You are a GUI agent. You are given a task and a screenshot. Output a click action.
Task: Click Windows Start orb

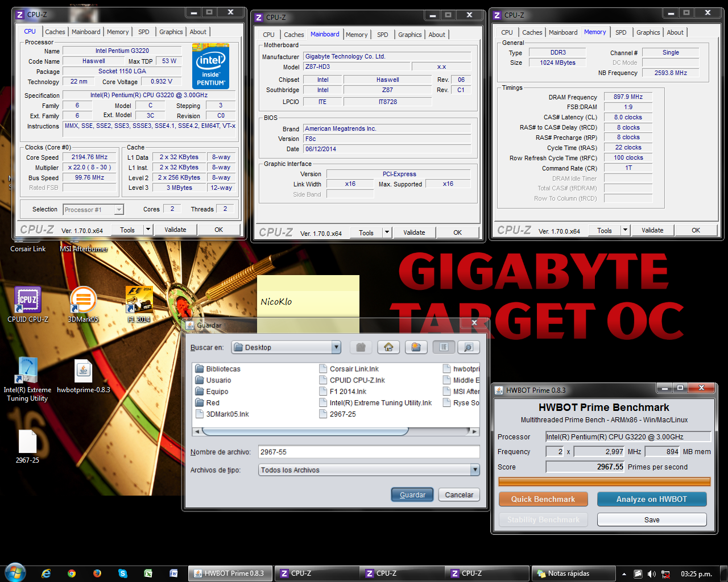point(15,572)
